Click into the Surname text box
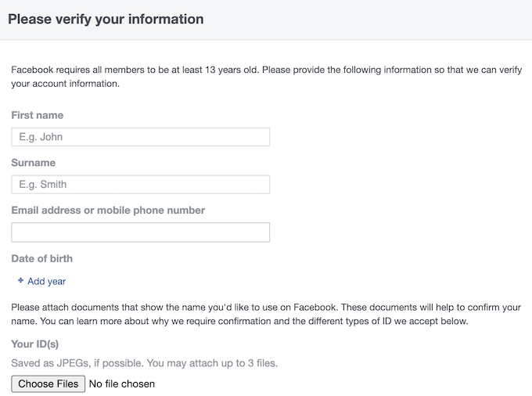 click(x=141, y=185)
